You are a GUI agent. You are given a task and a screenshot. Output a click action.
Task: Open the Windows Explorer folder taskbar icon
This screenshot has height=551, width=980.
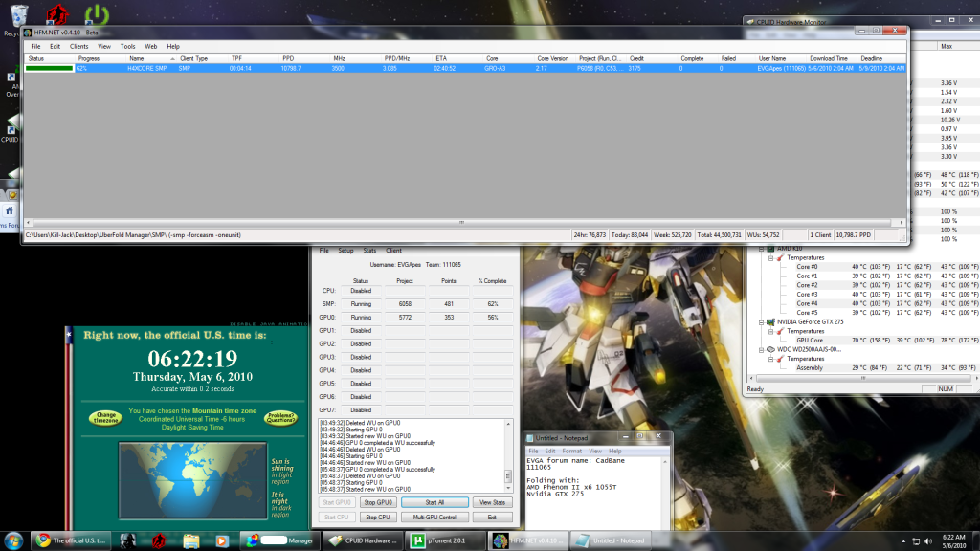(x=190, y=540)
